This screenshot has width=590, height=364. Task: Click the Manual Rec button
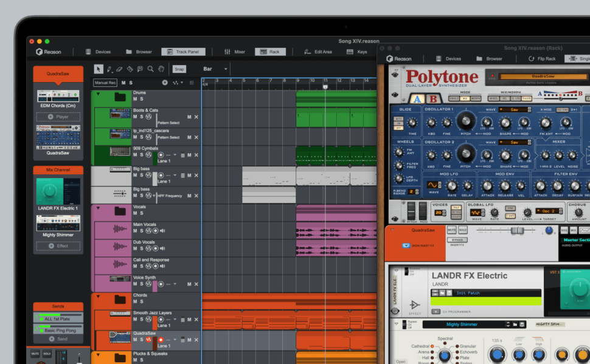(105, 83)
